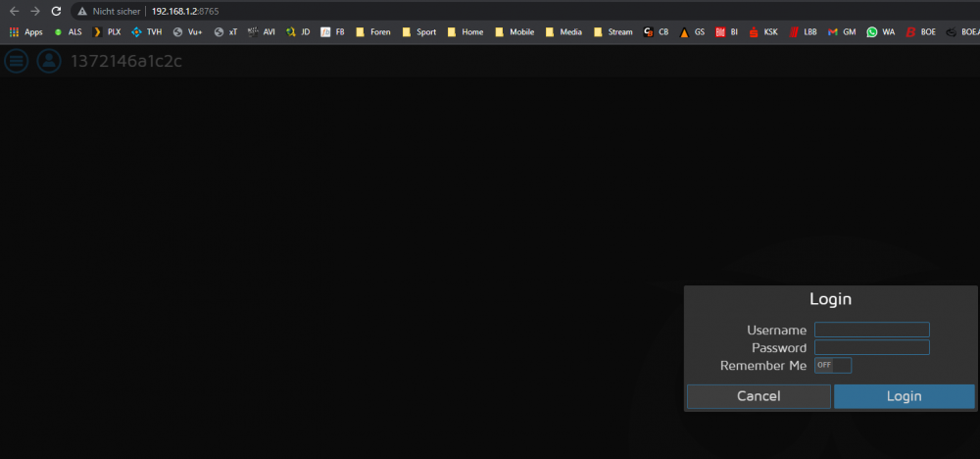Open the AVI bookmark
The image size is (980, 459).
(262, 32)
